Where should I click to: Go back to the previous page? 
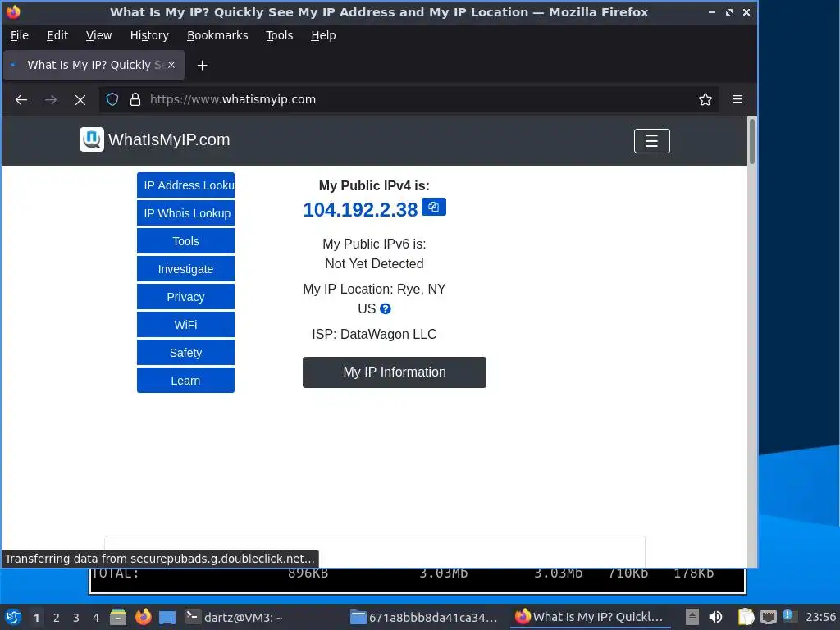21,99
